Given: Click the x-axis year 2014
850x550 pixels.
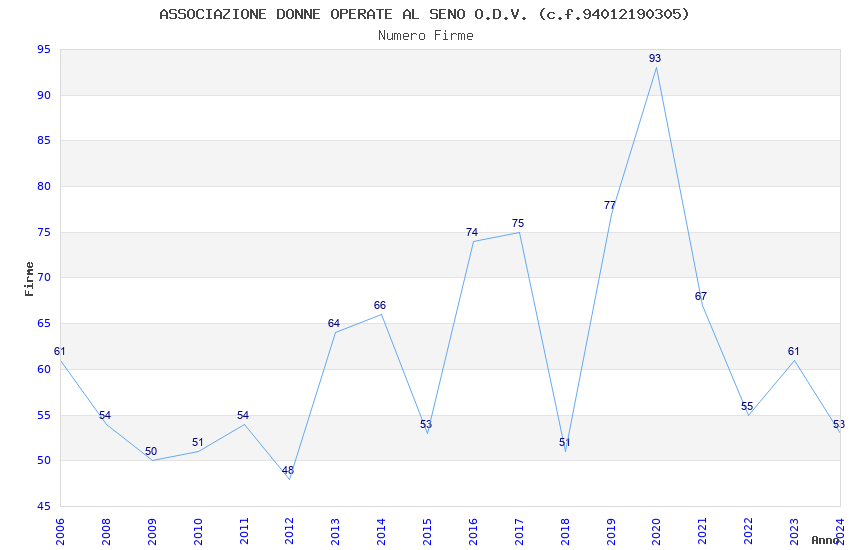Looking at the screenshot, I should tap(381, 531).
